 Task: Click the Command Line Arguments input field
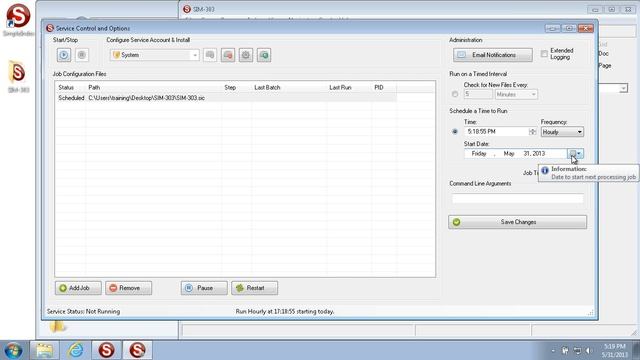tap(518, 199)
